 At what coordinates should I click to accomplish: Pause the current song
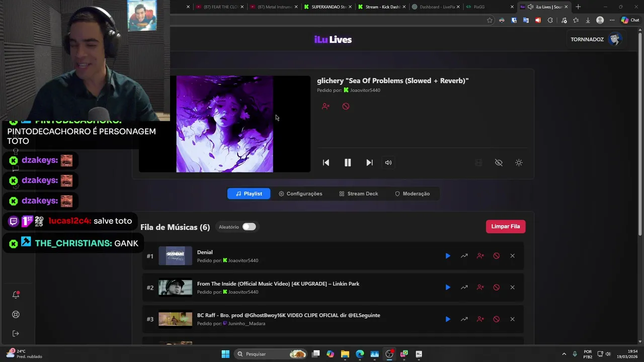pyautogui.click(x=348, y=162)
